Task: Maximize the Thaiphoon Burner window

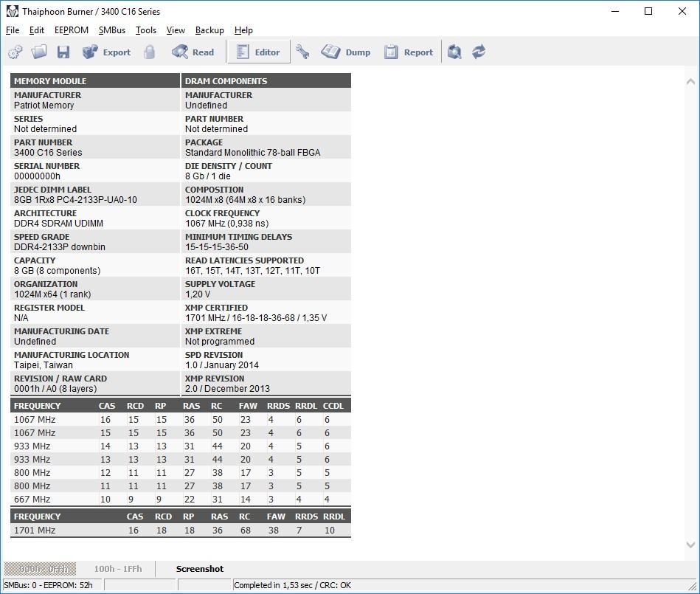Action: coord(648,11)
